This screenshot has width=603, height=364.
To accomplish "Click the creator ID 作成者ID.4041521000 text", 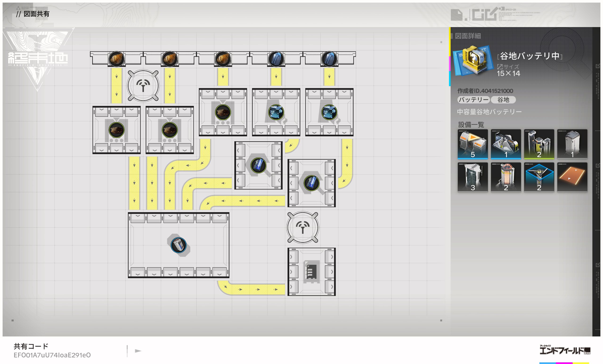I will pos(485,91).
